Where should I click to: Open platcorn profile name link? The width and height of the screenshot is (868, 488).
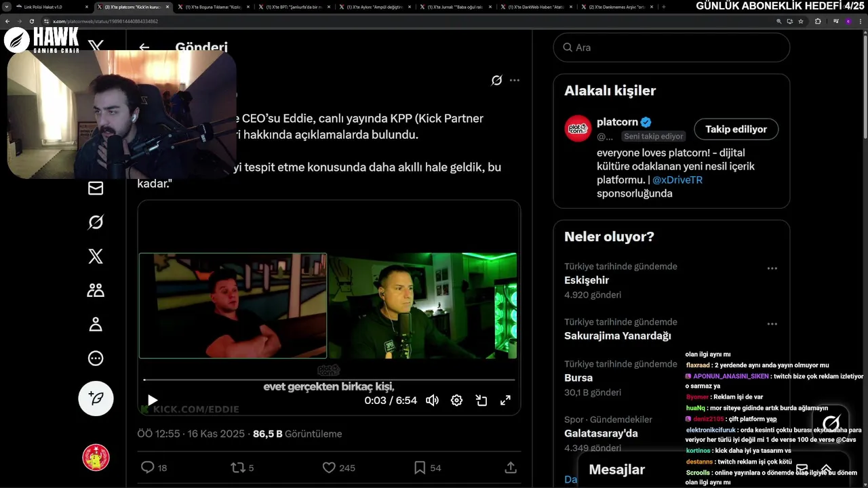[x=617, y=122]
